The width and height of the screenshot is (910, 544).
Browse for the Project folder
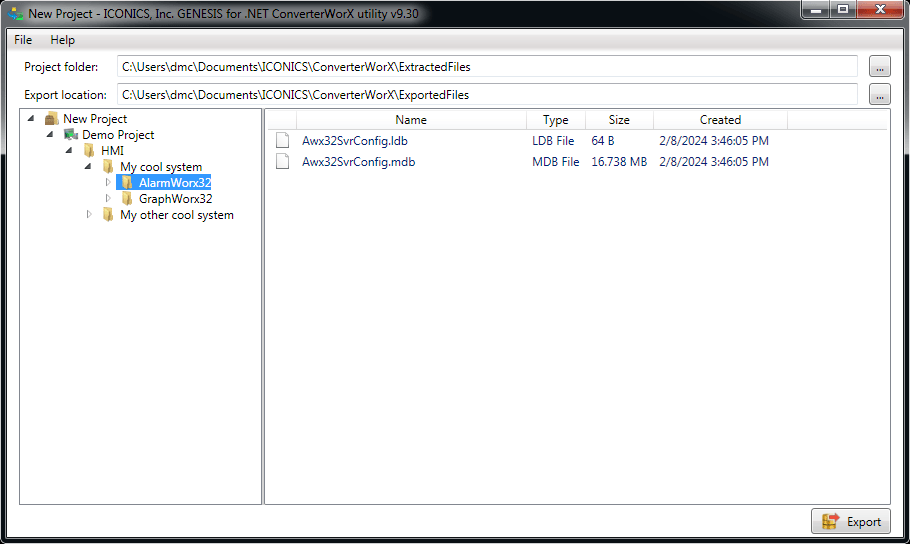tap(880, 67)
